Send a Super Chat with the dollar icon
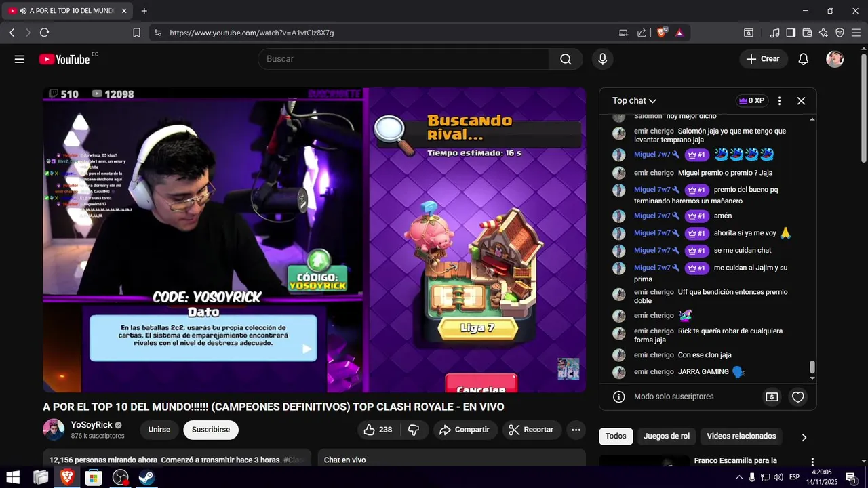Viewport: 868px width, 488px height. click(x=772, y=396)
